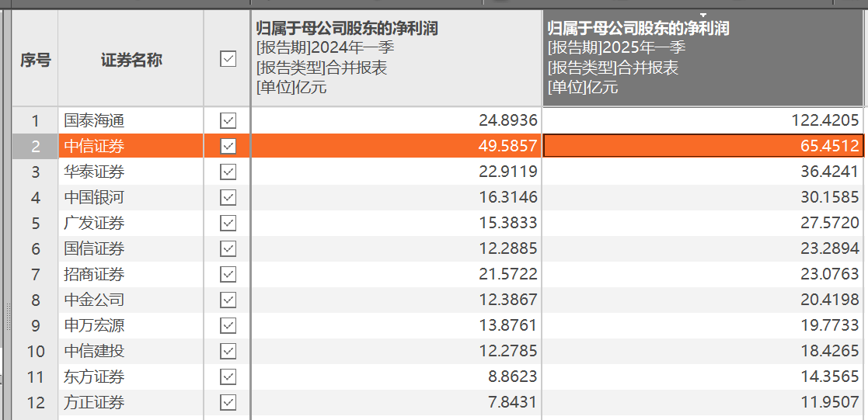Toggle the checkbox next to 方正证券
The width and height of the screenshot is (868, 420).
228,402
